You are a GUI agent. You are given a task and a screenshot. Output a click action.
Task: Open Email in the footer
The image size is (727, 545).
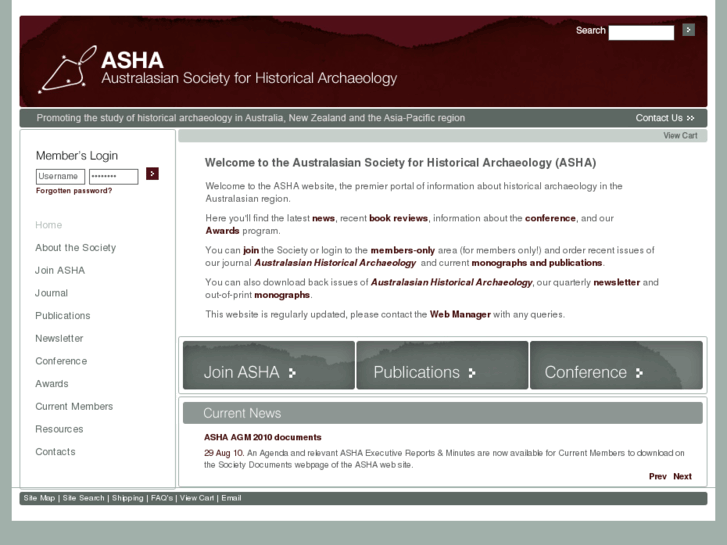click(231, 498)
